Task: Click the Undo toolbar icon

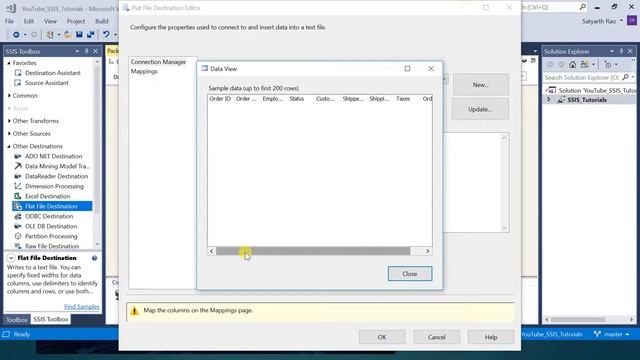Action: [x=106, y=35]
